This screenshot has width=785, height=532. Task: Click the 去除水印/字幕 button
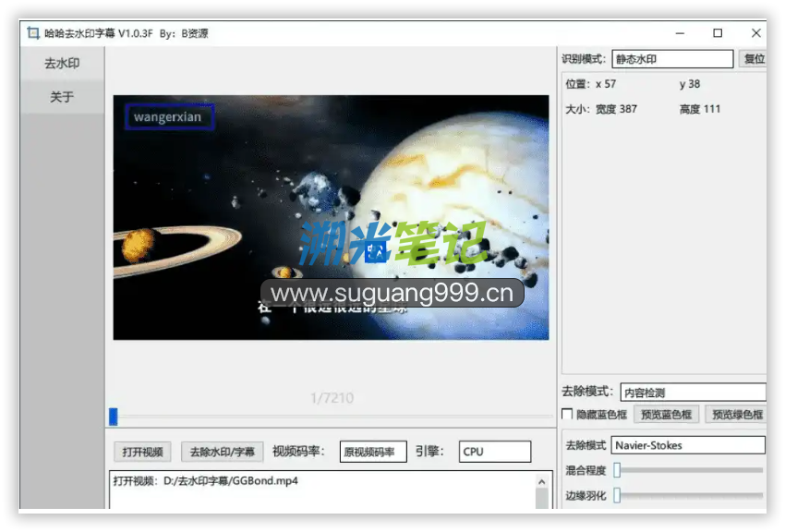click(x=222, y=452)
